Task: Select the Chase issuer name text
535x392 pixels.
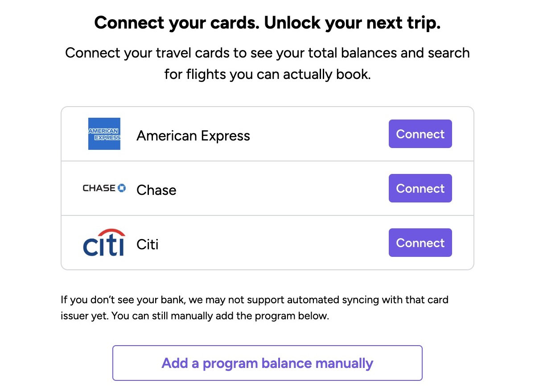Action: 156,190
